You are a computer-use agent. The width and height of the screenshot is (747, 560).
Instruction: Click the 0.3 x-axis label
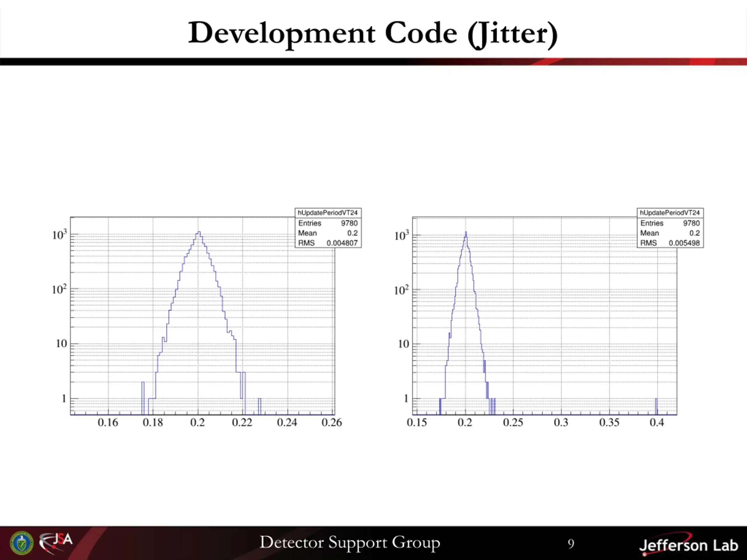click(x=561, y=422)
